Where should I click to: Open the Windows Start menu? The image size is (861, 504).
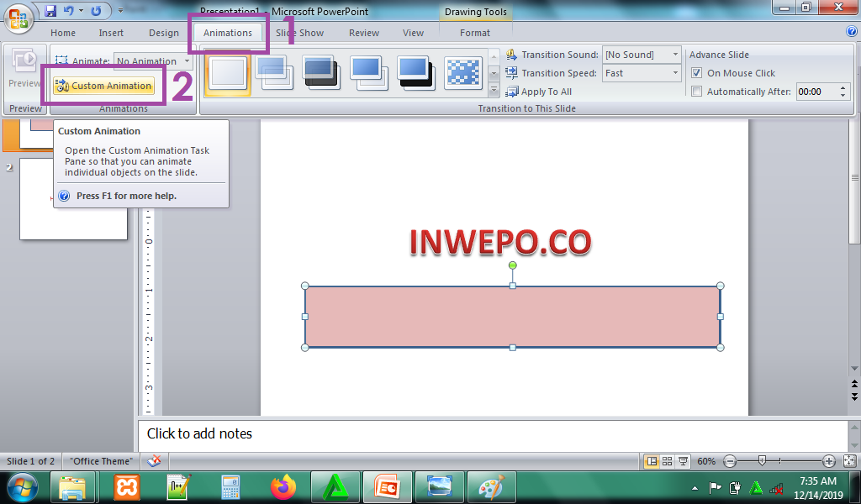point(23,487)
